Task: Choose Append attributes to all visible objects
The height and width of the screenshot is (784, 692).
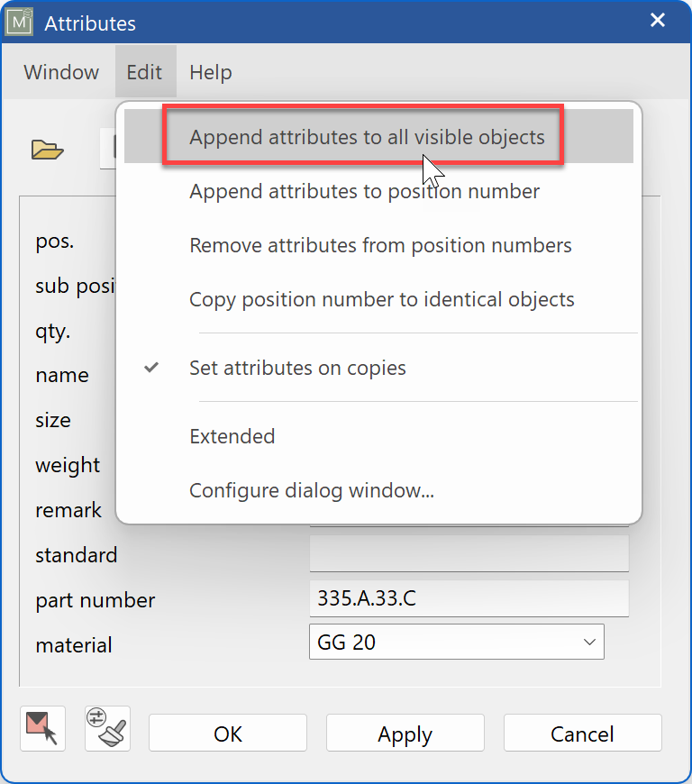Action: 378,136
